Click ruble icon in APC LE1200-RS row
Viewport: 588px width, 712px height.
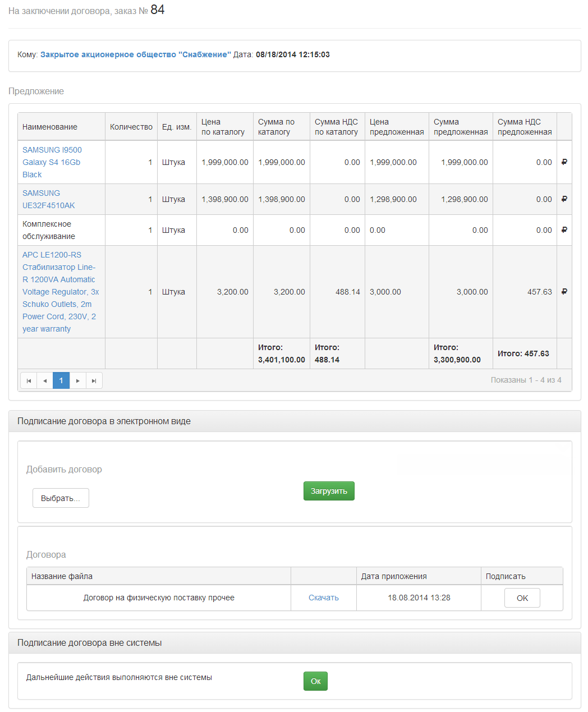[564, 292]
